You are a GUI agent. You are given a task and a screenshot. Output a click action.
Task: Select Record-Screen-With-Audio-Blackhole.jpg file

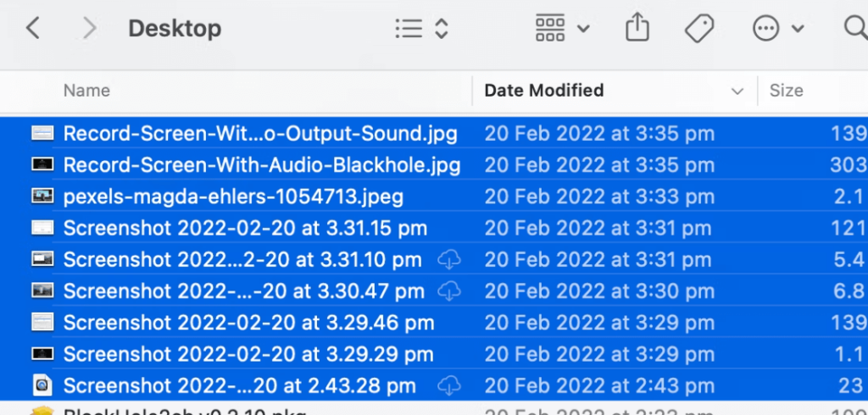262,165
